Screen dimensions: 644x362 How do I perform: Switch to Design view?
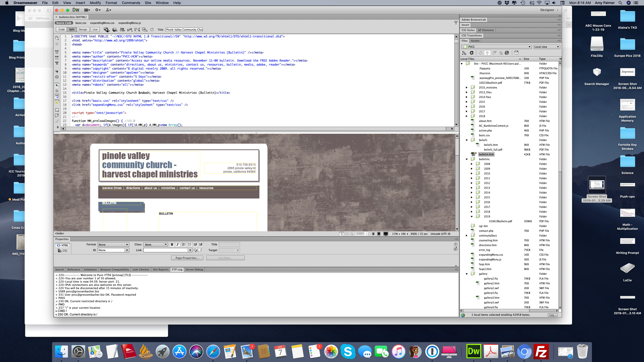tap(83, 30)
